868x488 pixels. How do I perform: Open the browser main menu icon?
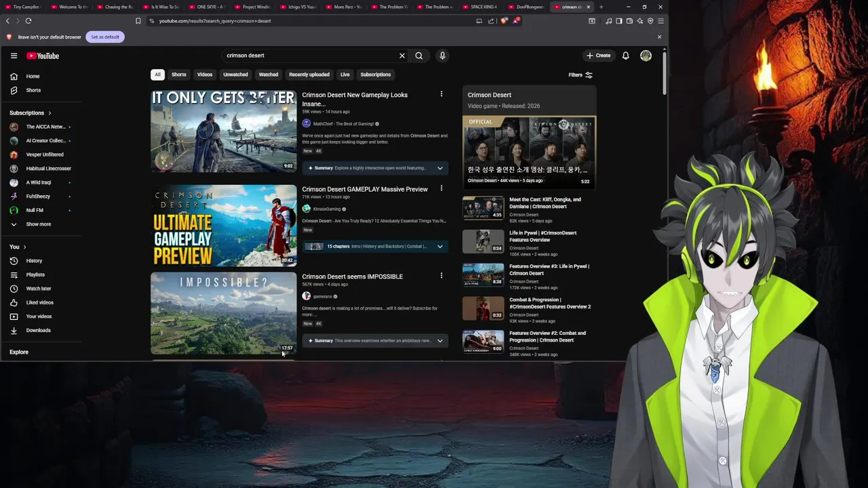click(660, 21)
